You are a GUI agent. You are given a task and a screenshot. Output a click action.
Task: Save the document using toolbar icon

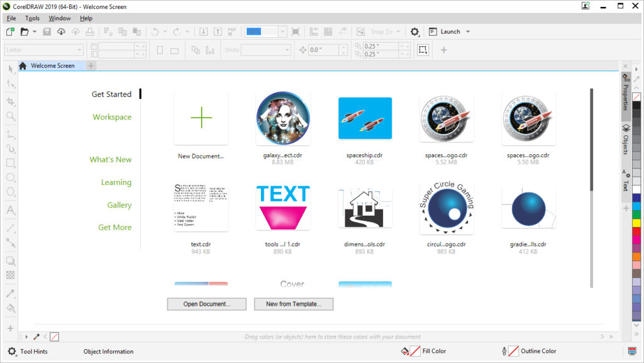pyautogui.click(x=47, y=31)
